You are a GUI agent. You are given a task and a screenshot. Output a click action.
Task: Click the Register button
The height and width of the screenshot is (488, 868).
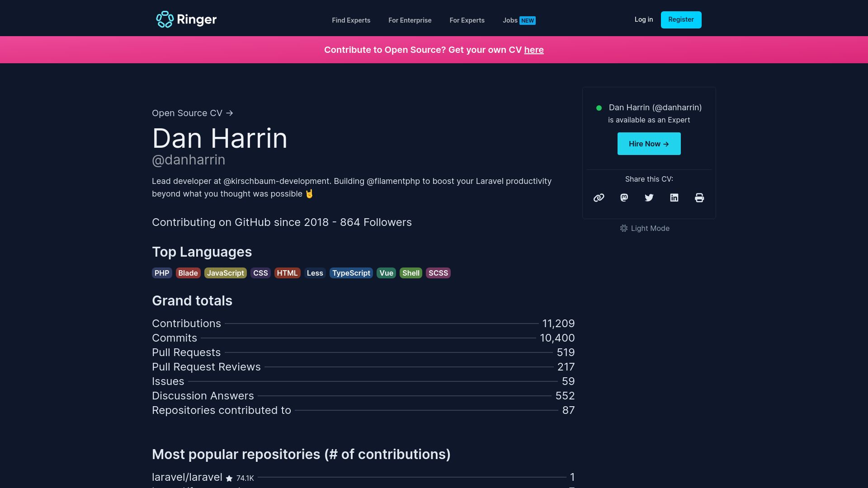tap(681, 19)
